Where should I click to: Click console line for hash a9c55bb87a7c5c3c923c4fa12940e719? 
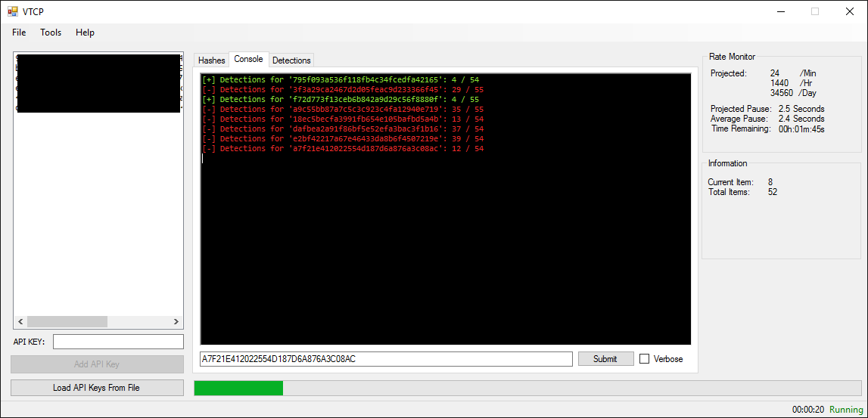[x=344, y=110]
